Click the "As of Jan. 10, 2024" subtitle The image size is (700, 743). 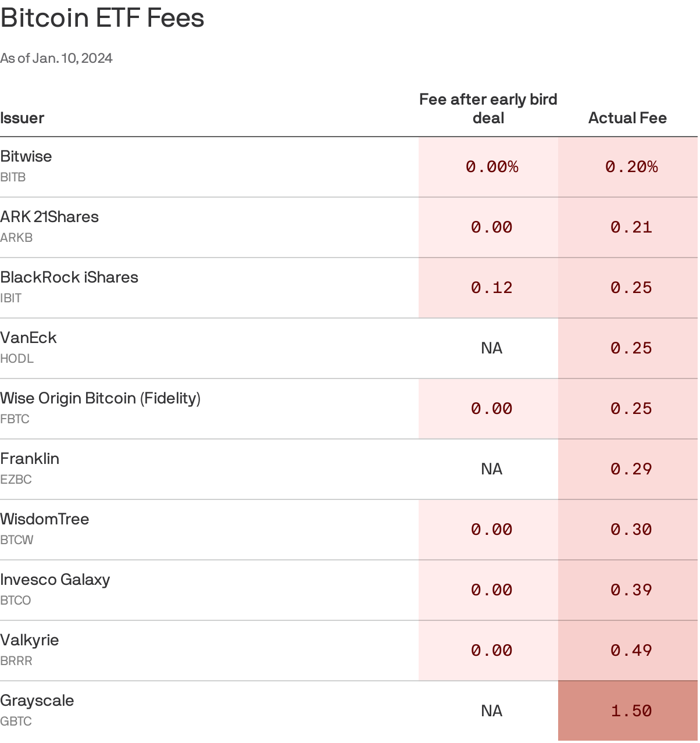pyautogui.click(x=56, y=58)
